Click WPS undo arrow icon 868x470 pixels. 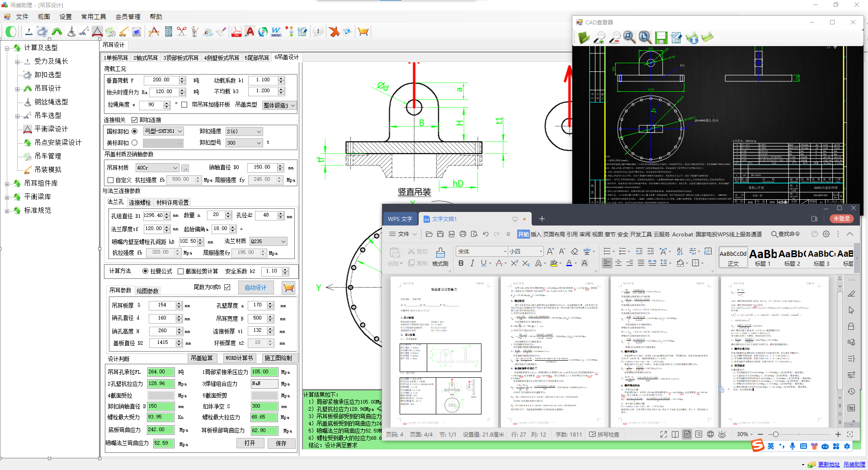pos(486,234)
